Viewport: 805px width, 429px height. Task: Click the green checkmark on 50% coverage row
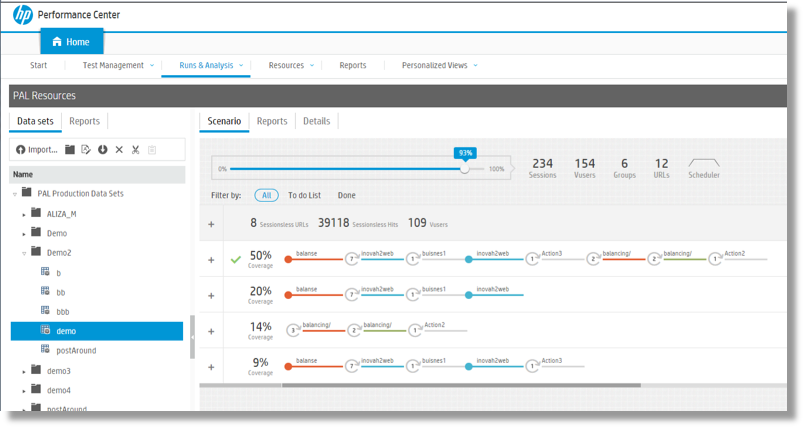(x=236, y=260)
